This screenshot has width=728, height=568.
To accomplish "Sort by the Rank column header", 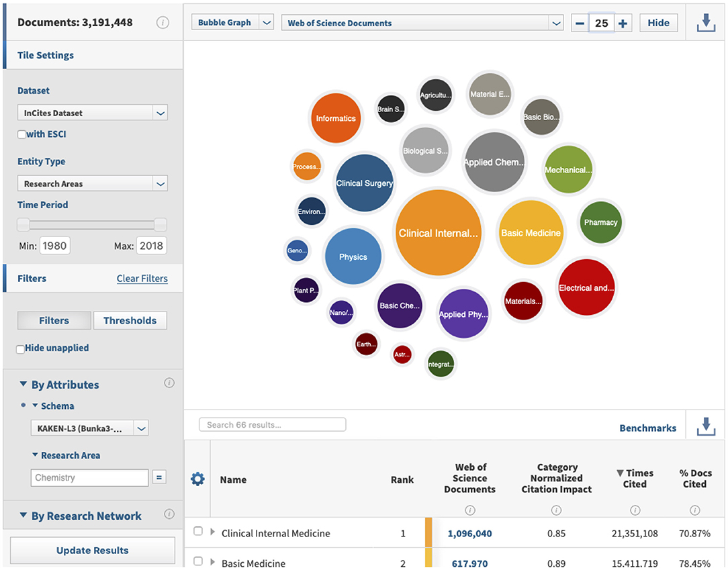I will tap(402, 479).
